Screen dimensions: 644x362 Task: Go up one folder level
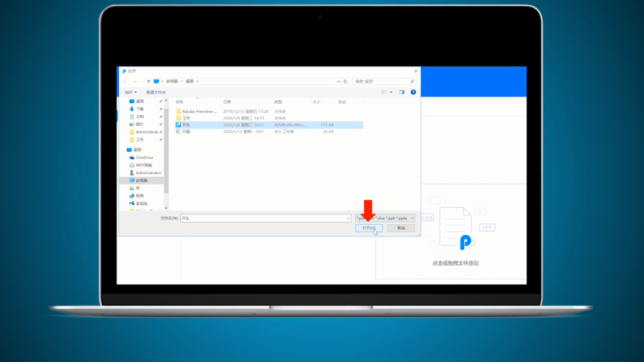point(149,81)
